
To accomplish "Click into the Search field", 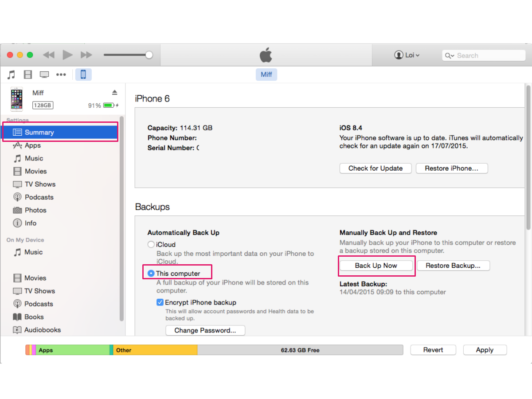I will (484, 55).
